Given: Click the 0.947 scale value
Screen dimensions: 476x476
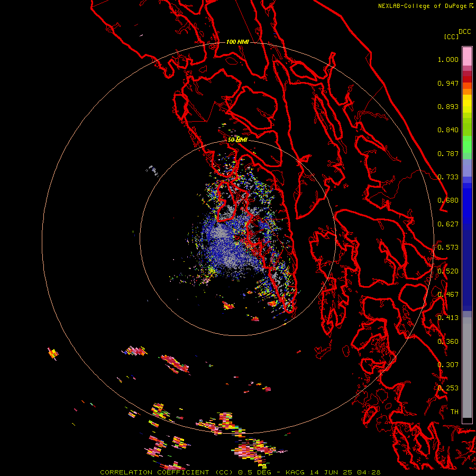Looking at the screenshot, I should [448, 83].
